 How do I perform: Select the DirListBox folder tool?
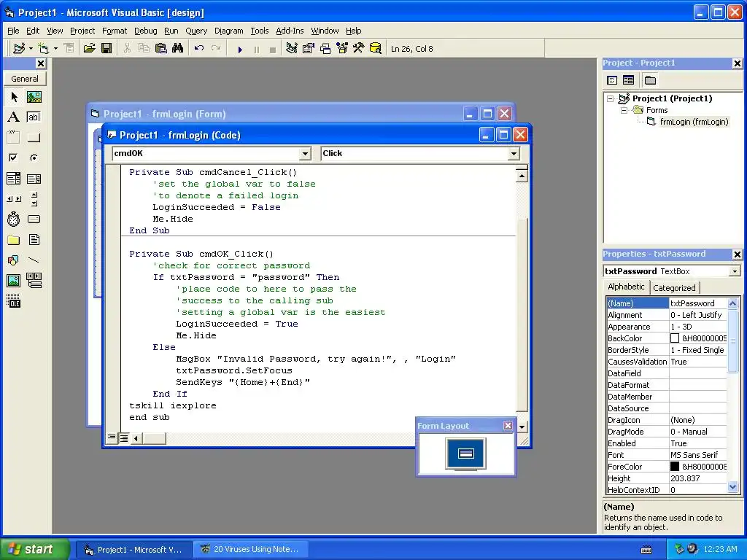coord(14,239)
